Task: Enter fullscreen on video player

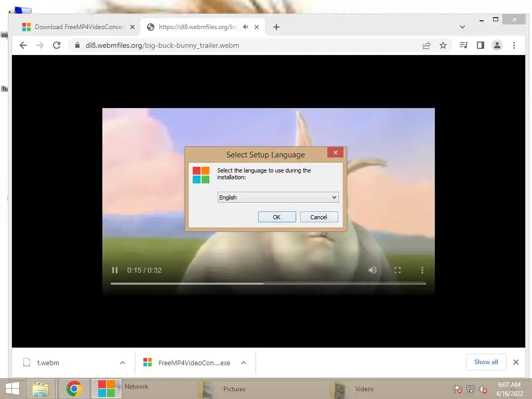Action: point(397,270)
